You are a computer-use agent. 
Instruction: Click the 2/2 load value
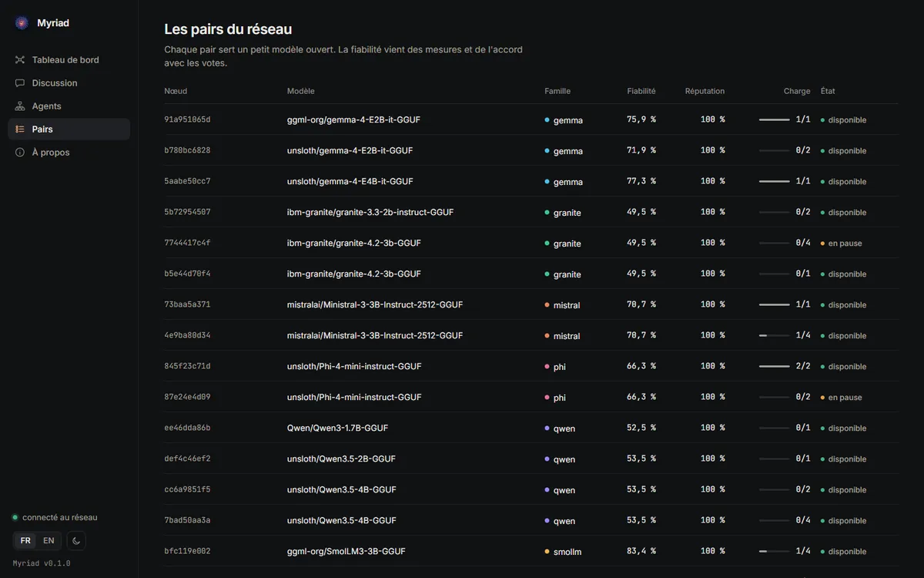click(803, 366)
